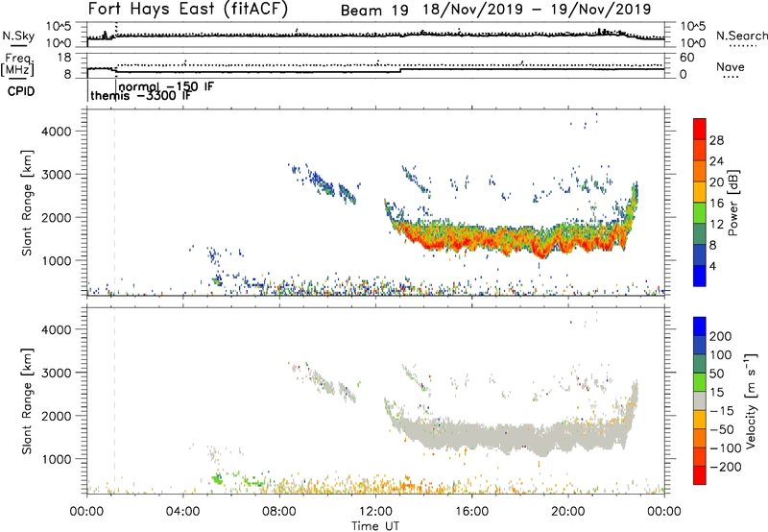
Task: Click the 'Nave' legend label
Action: point(731,67)
